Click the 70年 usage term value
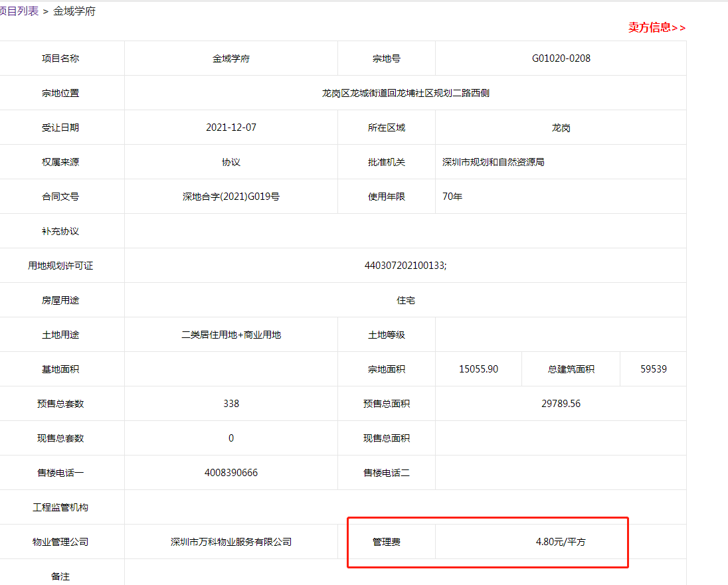 coord(452,197)
